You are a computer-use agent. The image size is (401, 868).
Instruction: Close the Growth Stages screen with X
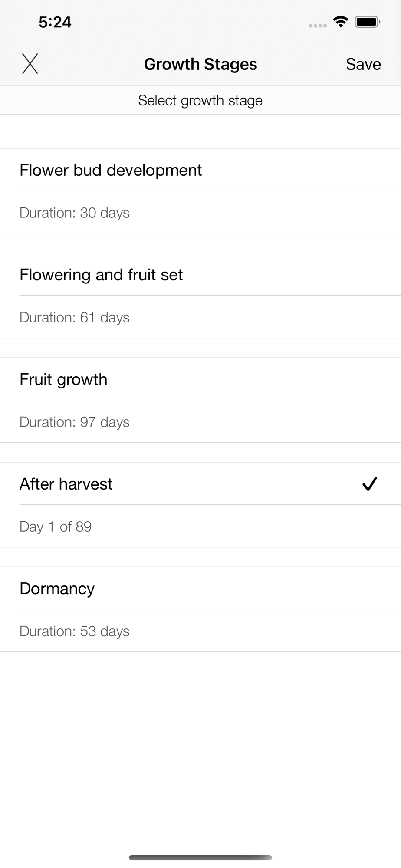(x=30, y=64)
